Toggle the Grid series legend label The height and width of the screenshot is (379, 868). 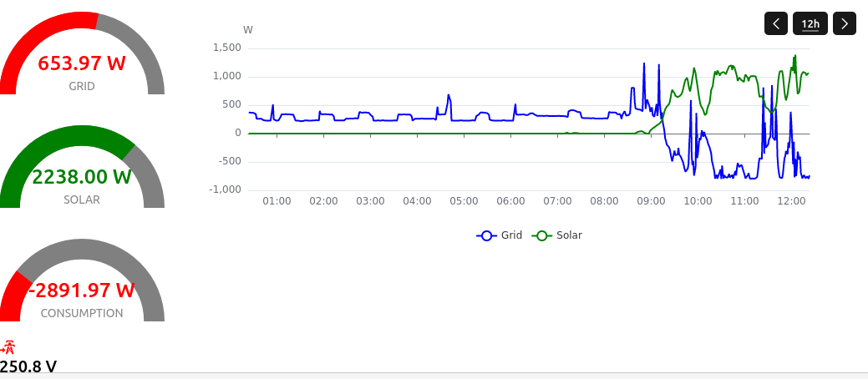[511, 235]
